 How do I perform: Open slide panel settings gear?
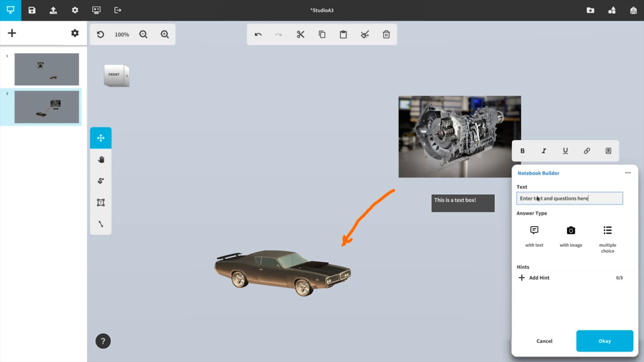[x=75, y=33]
